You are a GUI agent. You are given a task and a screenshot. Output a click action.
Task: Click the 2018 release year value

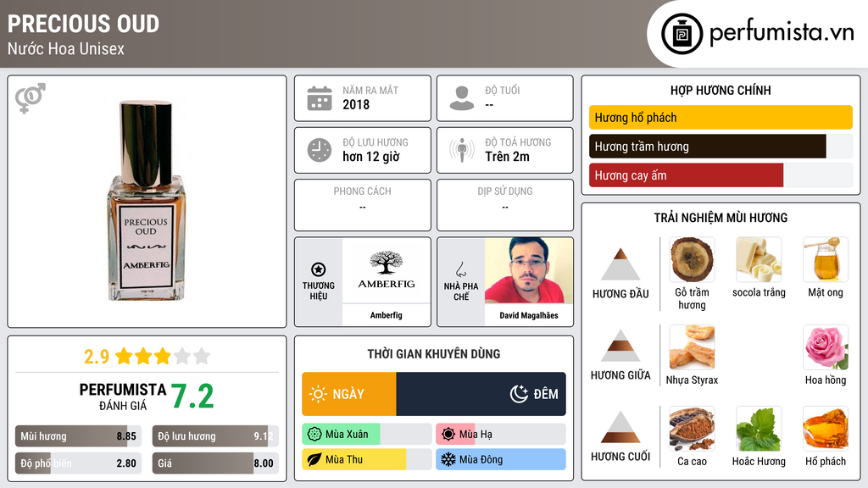pos(356,104)
